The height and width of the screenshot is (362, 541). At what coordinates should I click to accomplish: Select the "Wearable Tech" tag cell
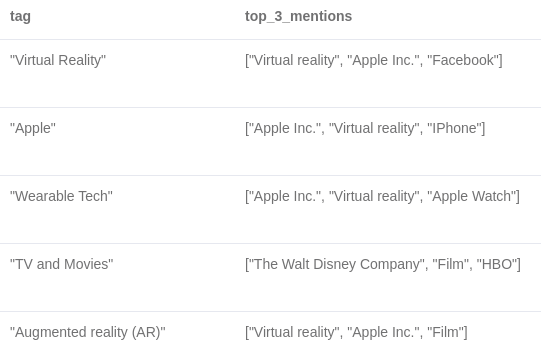coord(61,196)
